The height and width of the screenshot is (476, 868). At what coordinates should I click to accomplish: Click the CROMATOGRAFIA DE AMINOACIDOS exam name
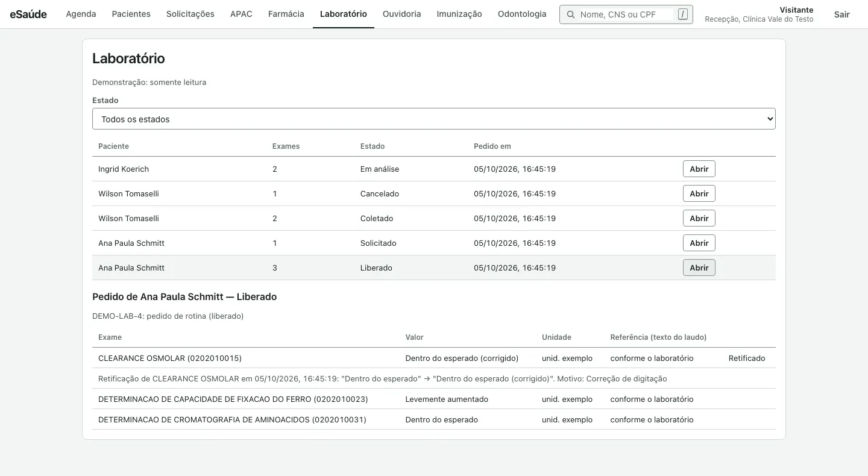232,419
